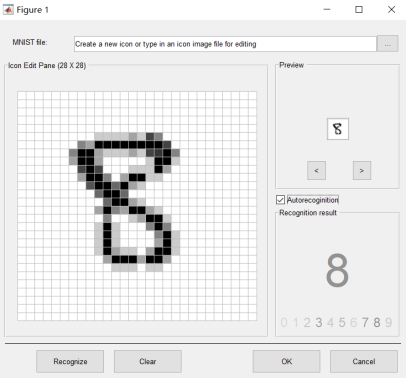The width and height of the screenshot is (407, 378).
Task: Maximize the Figure 1 window
Action: [359, 9]
